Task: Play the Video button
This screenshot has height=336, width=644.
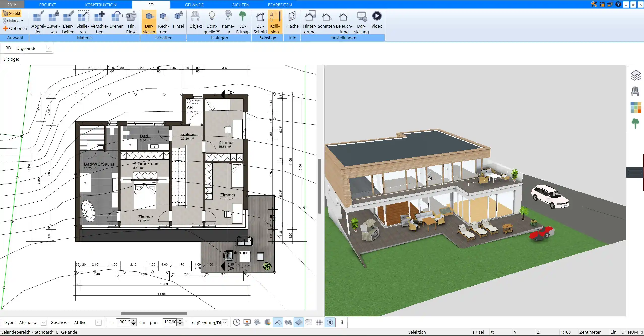Action: point(377,20)
